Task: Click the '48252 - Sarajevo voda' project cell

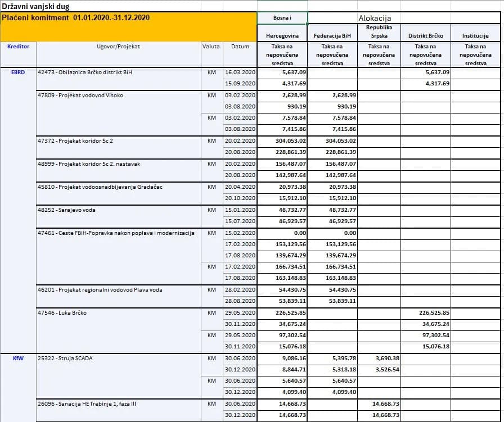Action: click(x=119, y=216)
